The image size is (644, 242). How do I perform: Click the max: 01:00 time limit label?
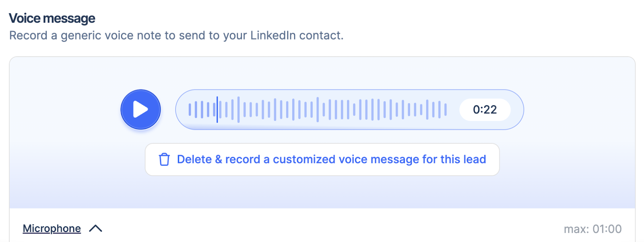point(592,229)
